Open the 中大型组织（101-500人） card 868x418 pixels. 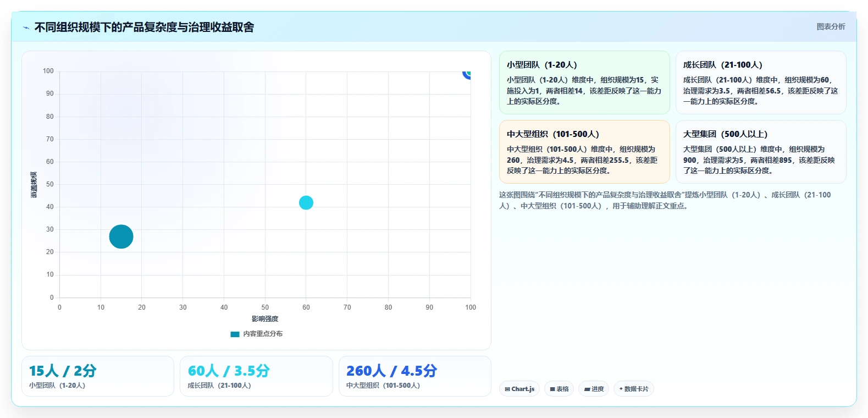[x=584, y=152]
